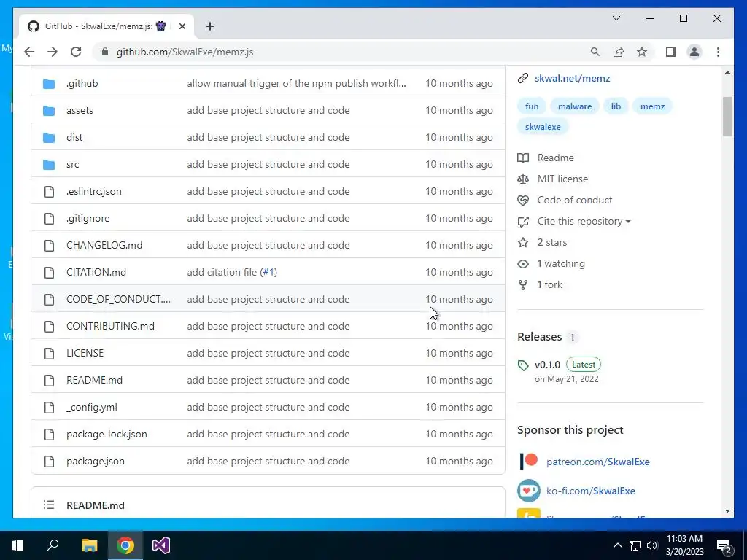Click the file icon beside package.json
This screenshot has width=747, height=560.
[49, 462]
